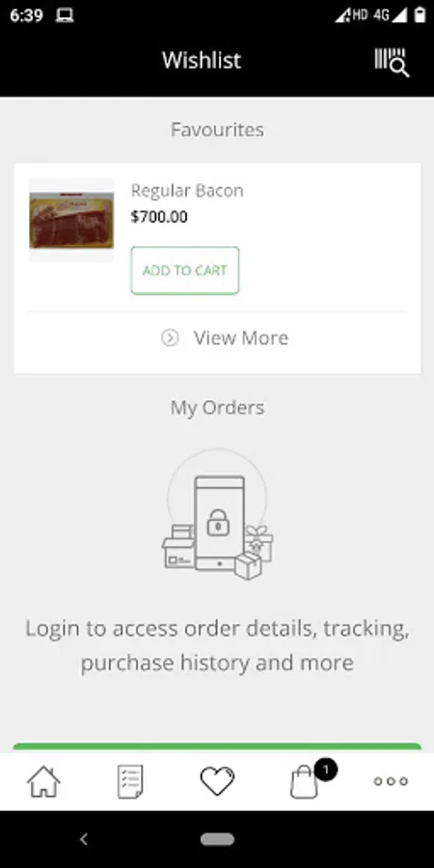Tap the green login button at bottom
434x868 pixels.
pos(217,747)
